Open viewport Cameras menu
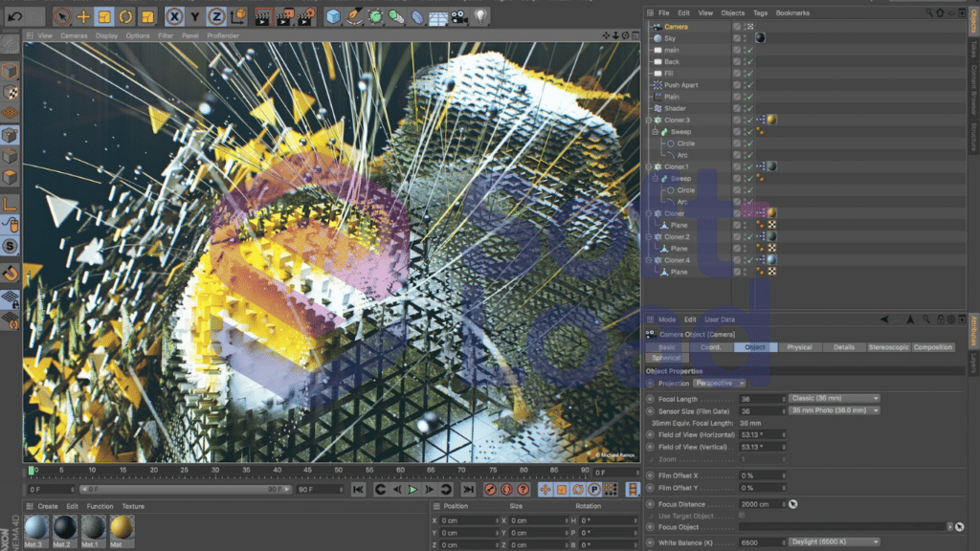This screenshot has height=551, width=980. click(x=74, y=35)
